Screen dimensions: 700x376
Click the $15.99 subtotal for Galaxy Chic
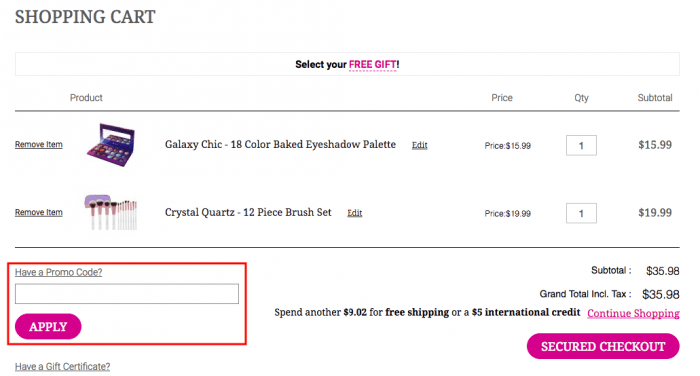655,145
